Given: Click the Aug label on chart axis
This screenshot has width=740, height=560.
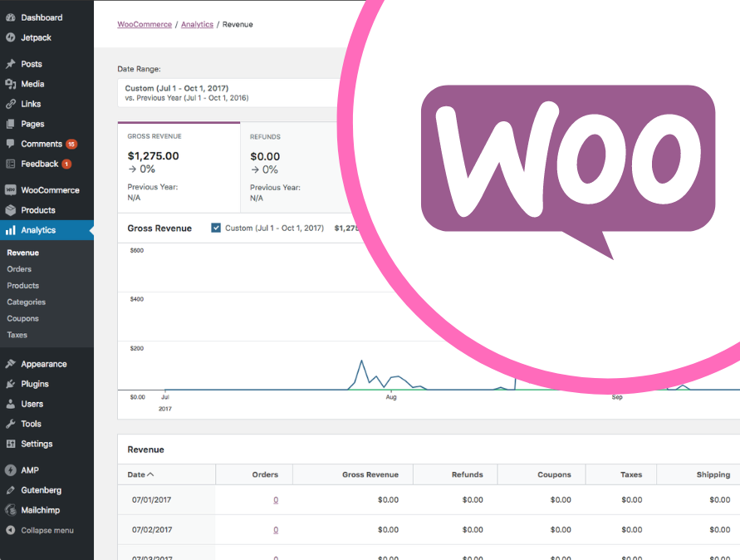Looking at the screenshot, I should point(391,397).
